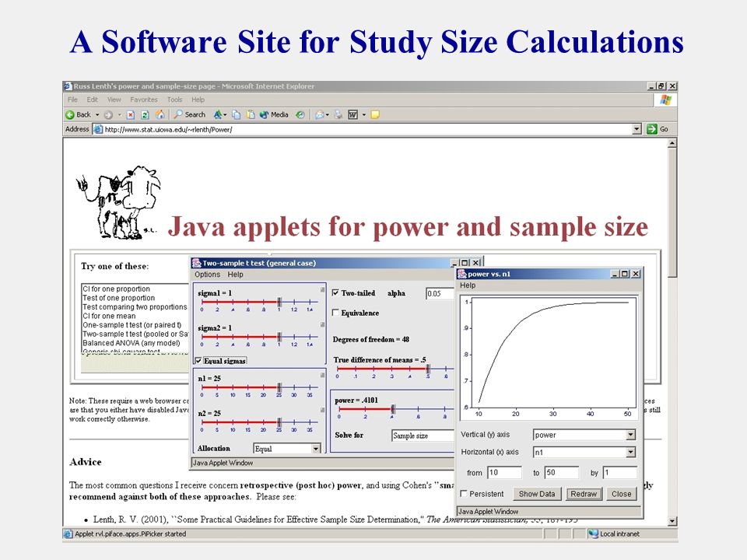747x560 pixels.
Task: Stop loading with the red X toolbar icon
Action: pos(131,115)
